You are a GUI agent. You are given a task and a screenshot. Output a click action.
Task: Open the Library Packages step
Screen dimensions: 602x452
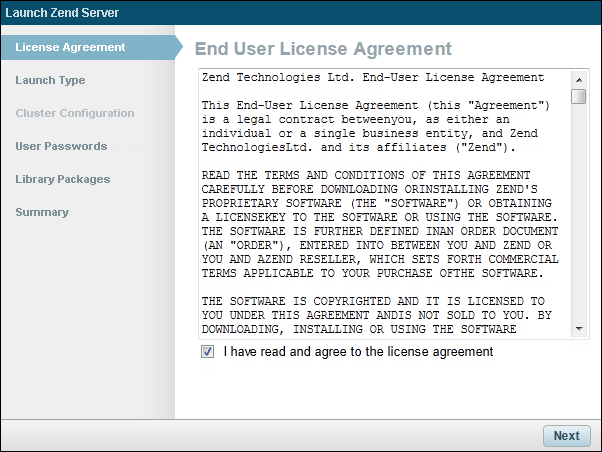62,179
